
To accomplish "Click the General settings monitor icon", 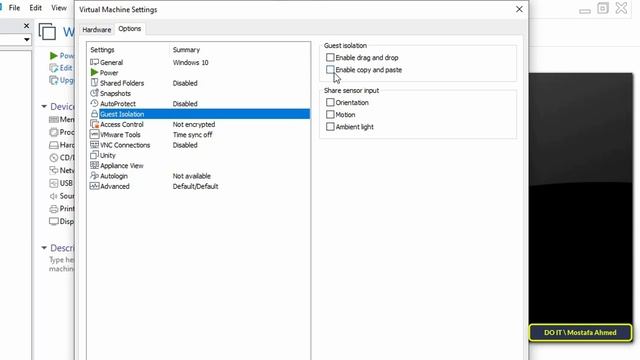I will pos(94,62).
